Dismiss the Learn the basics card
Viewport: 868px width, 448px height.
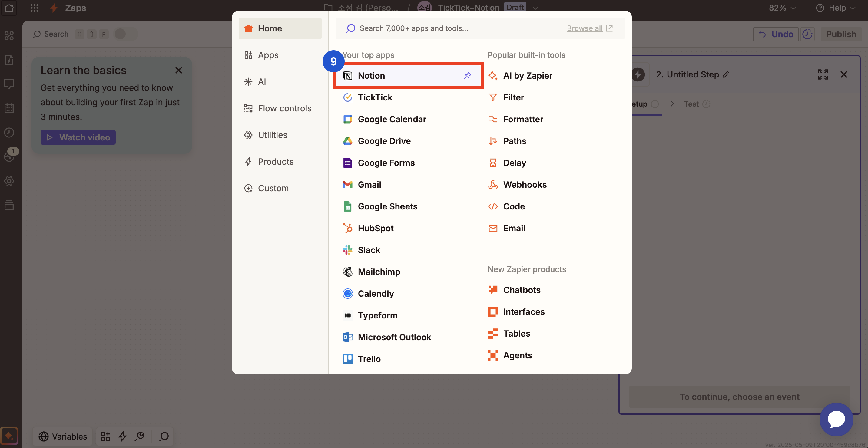point(178,70)
